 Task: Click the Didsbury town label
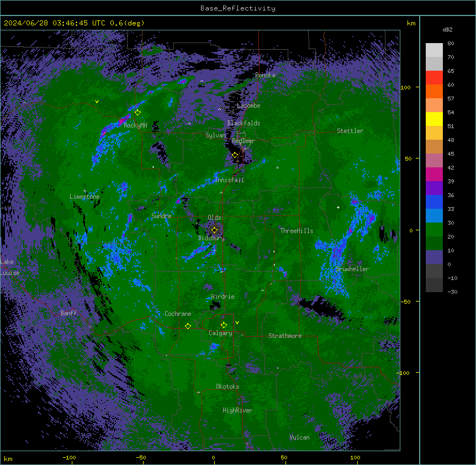tap(211, 238)
